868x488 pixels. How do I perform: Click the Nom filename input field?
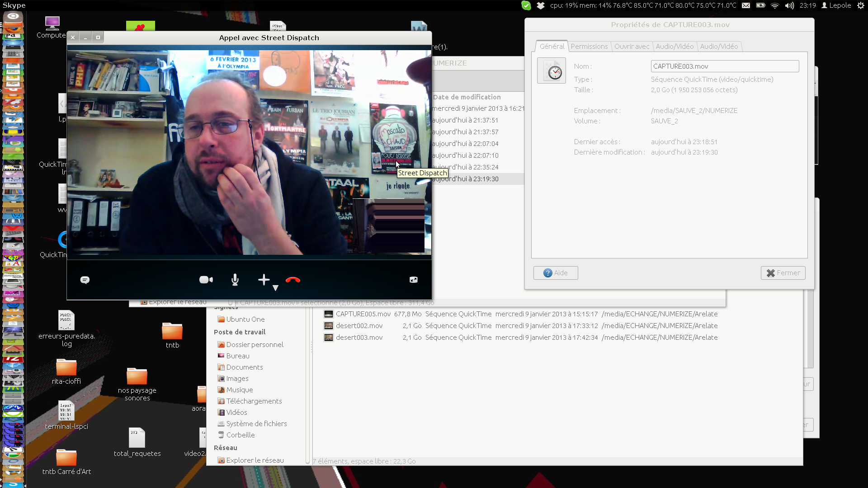pyautogui.click(x=725, y=66)
